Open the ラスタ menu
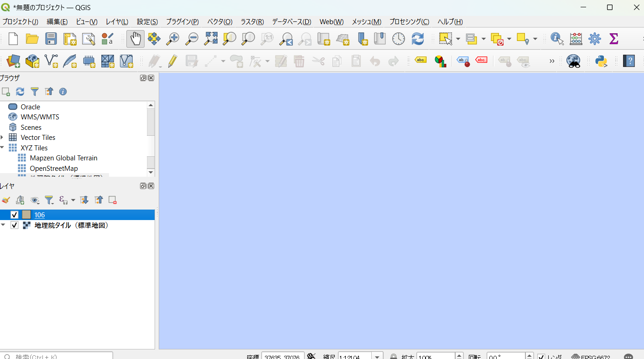Viewport: 644px width, 359px height. (x=252, y=21)
